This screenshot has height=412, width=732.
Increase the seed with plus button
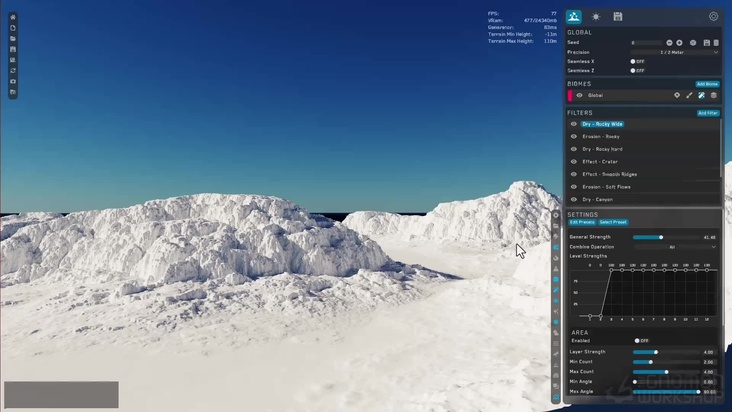click(x=680, y=43)
